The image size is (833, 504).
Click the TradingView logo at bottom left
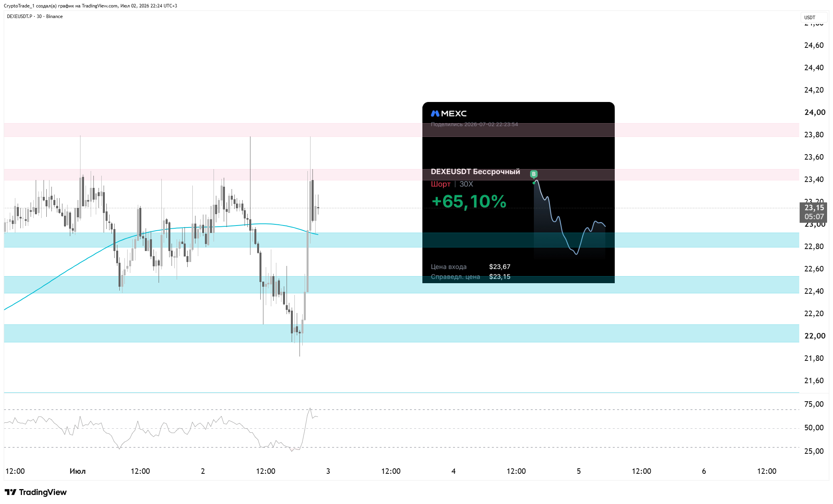tap(36, 492)
